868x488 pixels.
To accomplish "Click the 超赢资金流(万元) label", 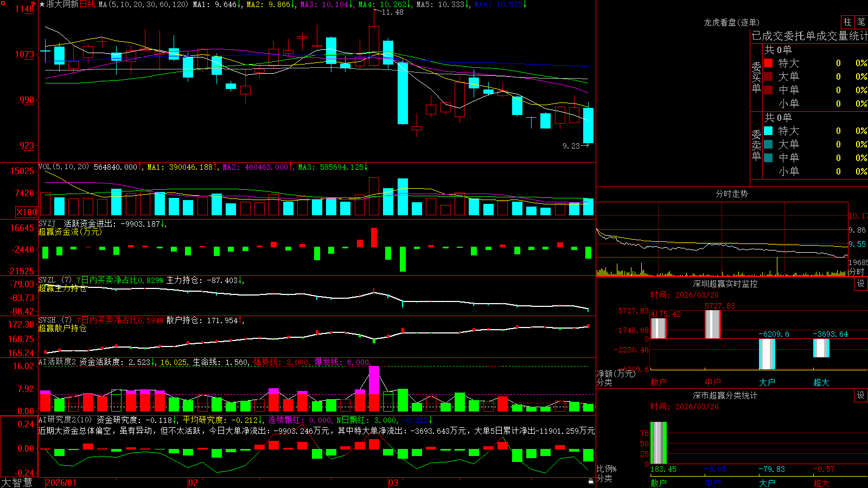I will 70,232.
